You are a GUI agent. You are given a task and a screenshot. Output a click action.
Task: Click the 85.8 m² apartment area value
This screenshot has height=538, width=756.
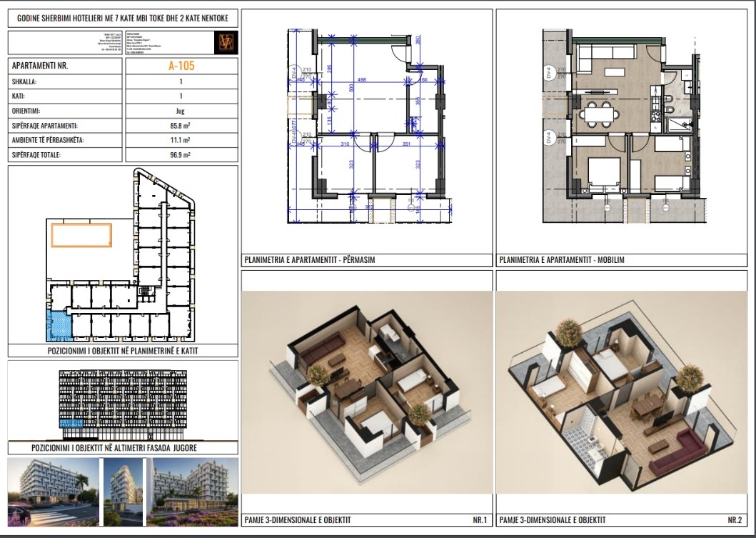[x=181, y=126]
